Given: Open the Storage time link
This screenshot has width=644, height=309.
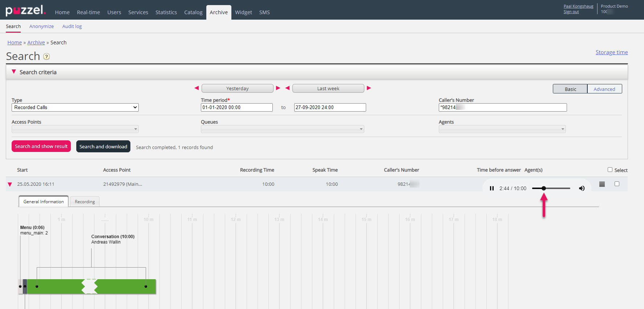Looking at the screenshot, I should coord(611,52).
